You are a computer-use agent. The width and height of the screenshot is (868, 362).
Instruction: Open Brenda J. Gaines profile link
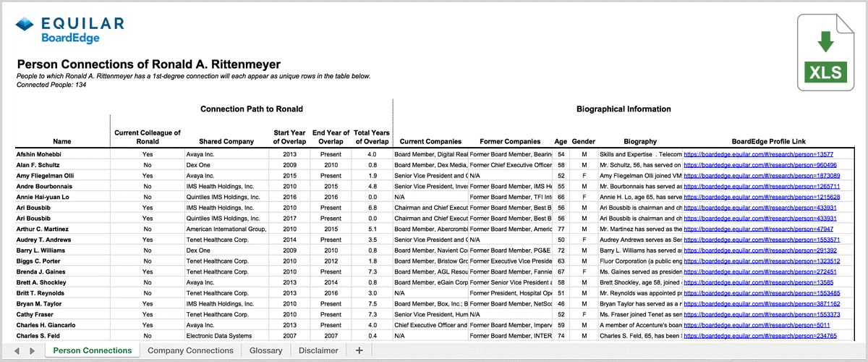click(760, 271)
